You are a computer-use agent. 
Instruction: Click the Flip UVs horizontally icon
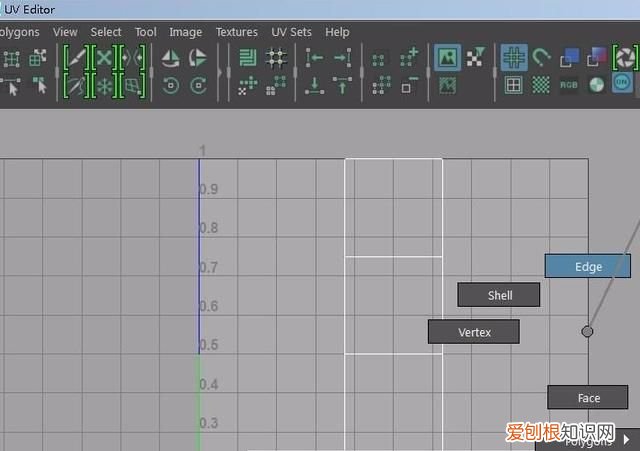point(171,58)
